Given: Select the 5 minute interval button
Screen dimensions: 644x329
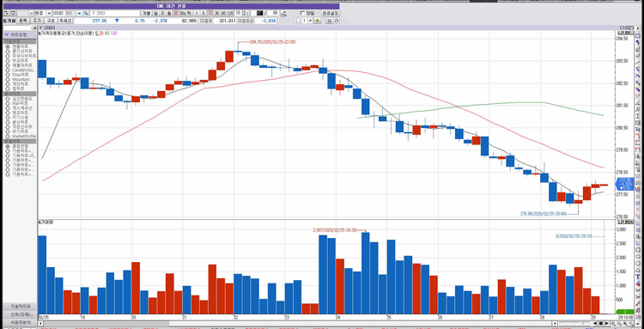Looking at the screenshot, I should [204, 13].
